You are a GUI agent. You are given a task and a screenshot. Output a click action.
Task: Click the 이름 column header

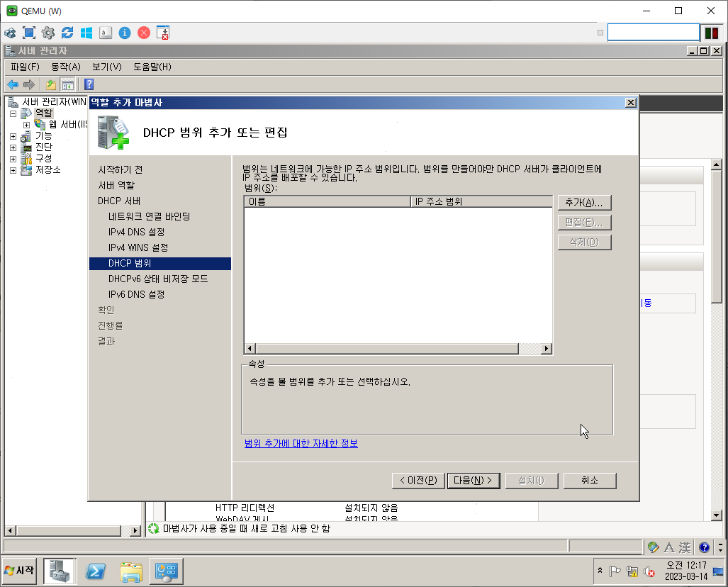[x=327, y=201]
